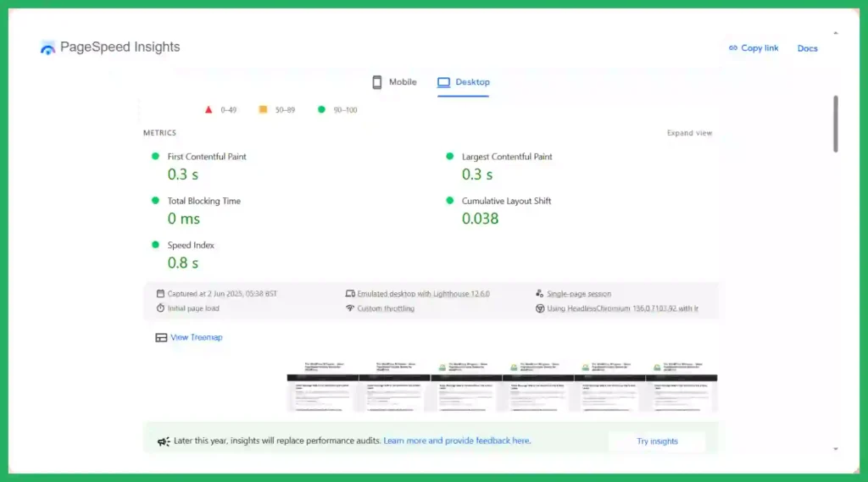
Task: Open the first filmstrip screenshot thumbnail
Action: (x=323, y=387)
